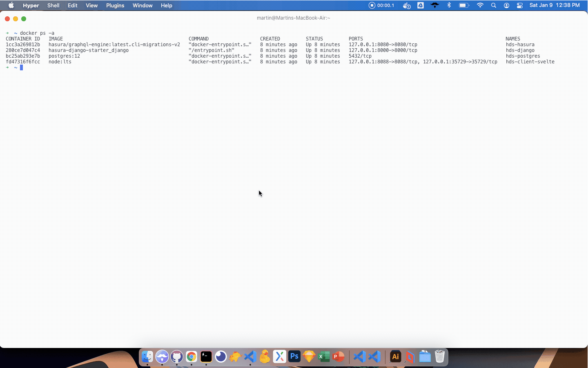The width and height of the screenshot is (588, 368).
Task: Click the CONTAINER ID column header
Action: click(x=23, y=39)
